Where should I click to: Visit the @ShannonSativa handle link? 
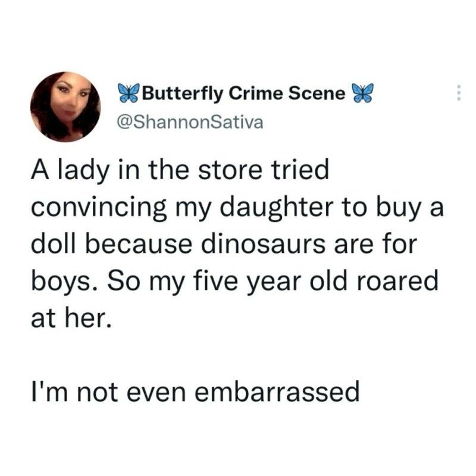(x=190, y=123)
